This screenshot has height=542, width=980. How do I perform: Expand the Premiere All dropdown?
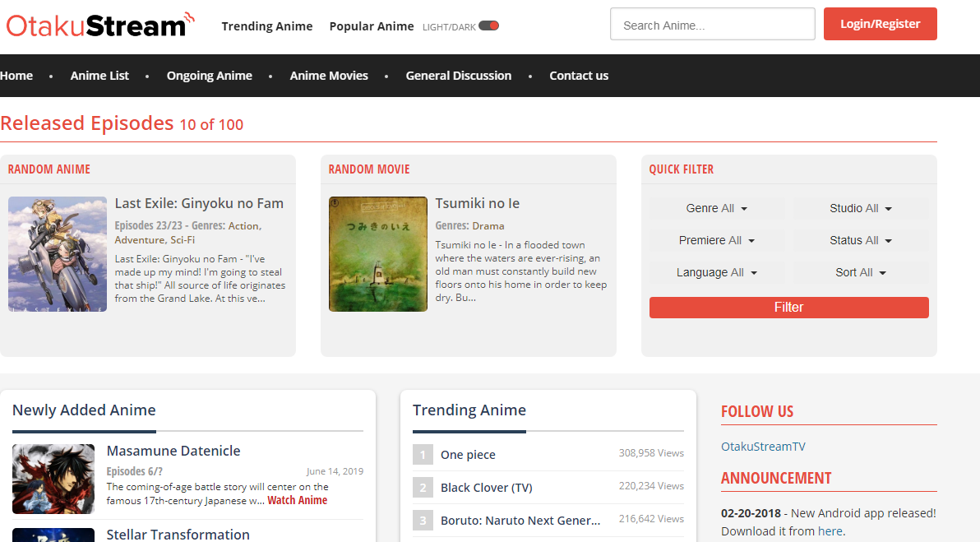click(717, 240)
